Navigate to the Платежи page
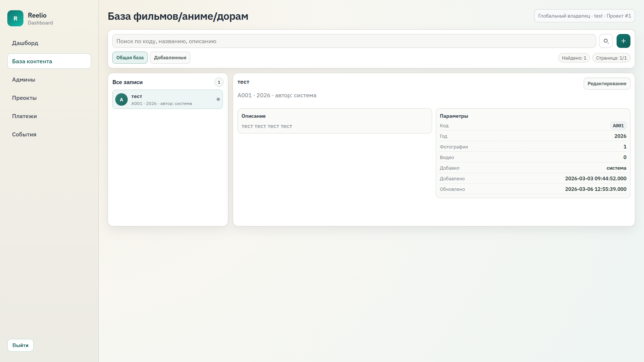 [25, 116]
